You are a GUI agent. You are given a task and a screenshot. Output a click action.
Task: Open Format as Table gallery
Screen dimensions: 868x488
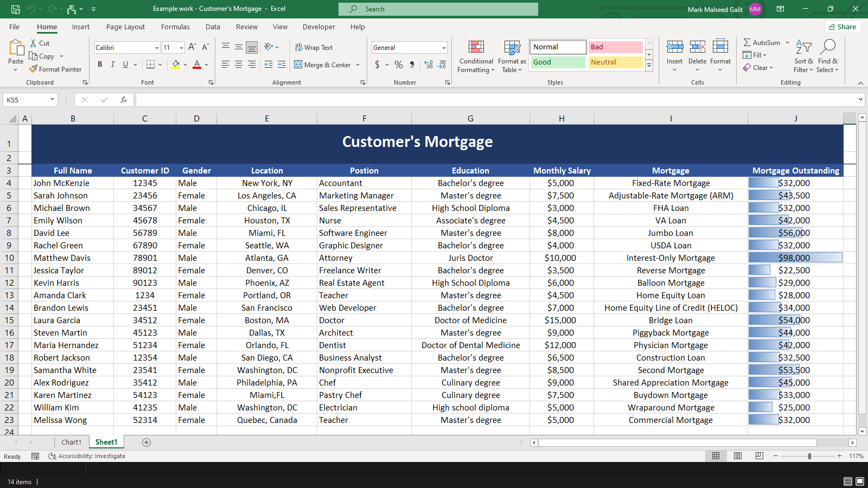click(x=512, y=56)
